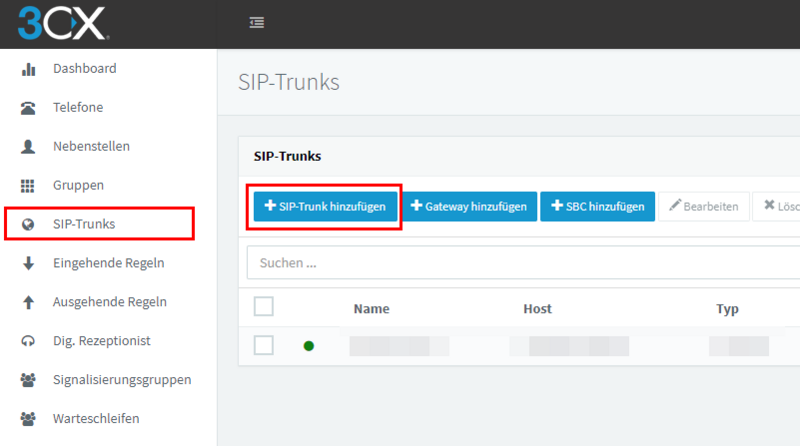The height and width of the screenshot is (446, 800).
Task: Open Dig. Rezeptionist page
Action: click(102, 340)
